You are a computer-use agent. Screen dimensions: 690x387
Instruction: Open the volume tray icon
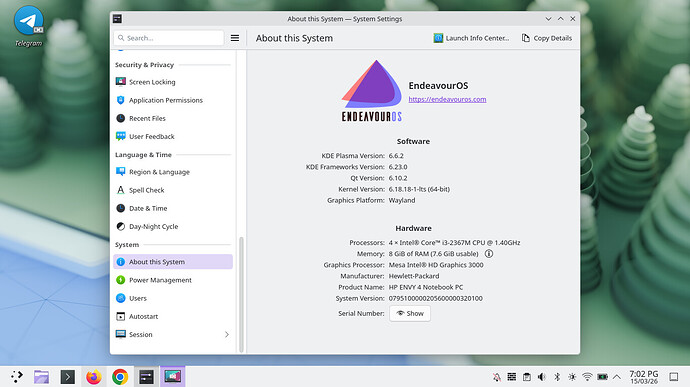(542, 377)
